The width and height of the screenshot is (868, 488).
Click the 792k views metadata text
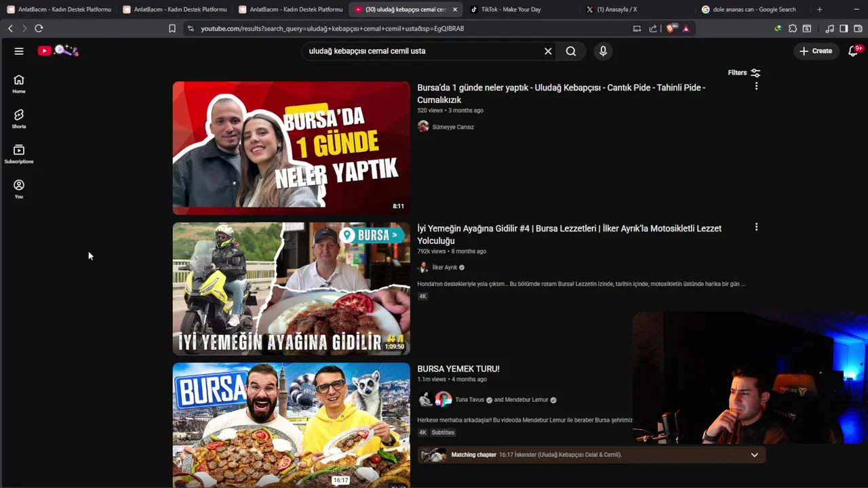431,251
